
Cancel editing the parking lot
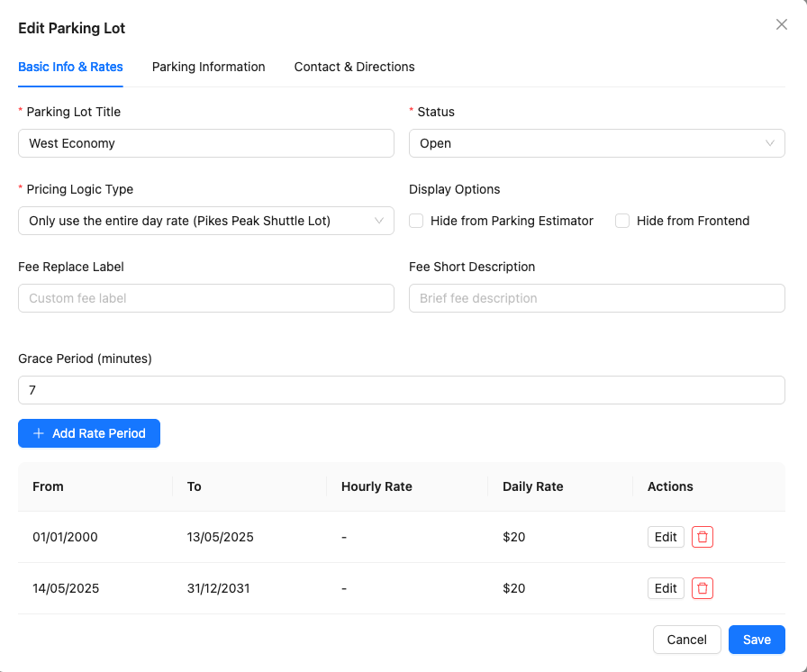(686, 640)
